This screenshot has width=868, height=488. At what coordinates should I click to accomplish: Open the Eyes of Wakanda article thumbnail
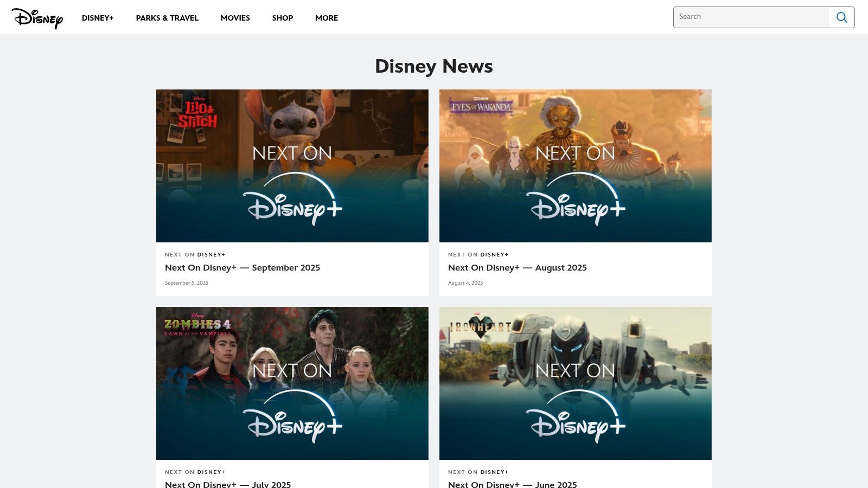click(576, 166)
